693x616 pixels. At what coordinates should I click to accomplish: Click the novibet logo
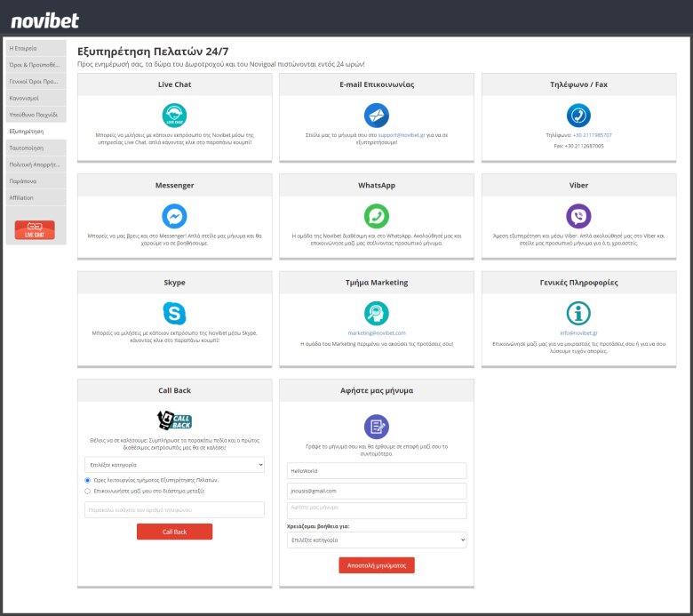(44, 20)
